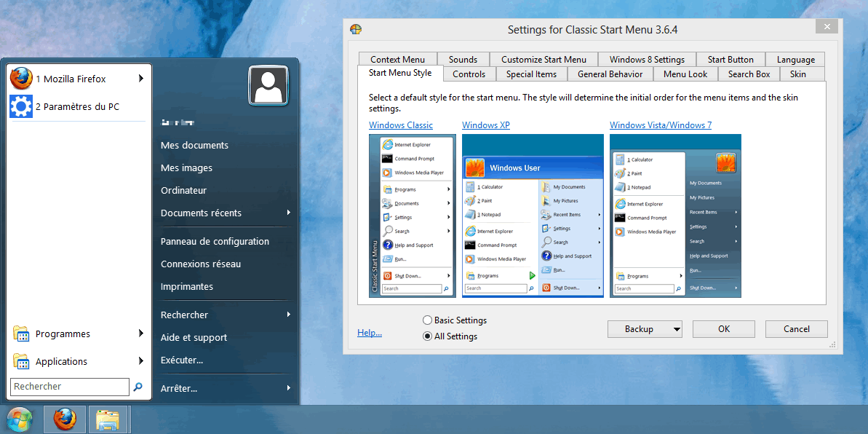This screenshot has width=868, height=434.
Task: Click Firefox icon on the taskbar
Action: point(65,419)
